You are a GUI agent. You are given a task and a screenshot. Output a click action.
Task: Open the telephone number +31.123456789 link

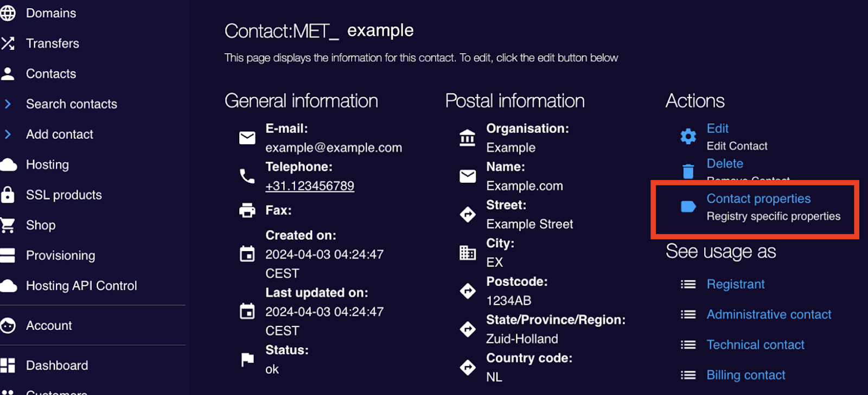point(310,186)
